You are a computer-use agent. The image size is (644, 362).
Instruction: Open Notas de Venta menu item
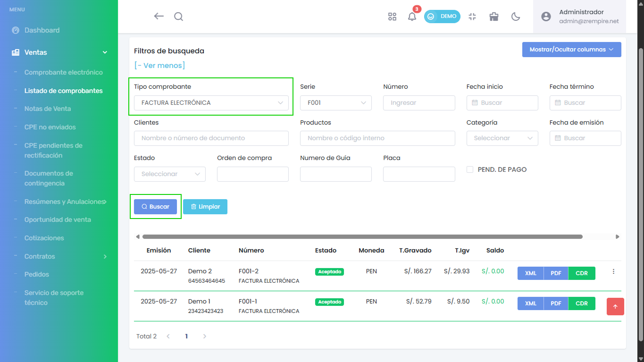coord(48,109)
